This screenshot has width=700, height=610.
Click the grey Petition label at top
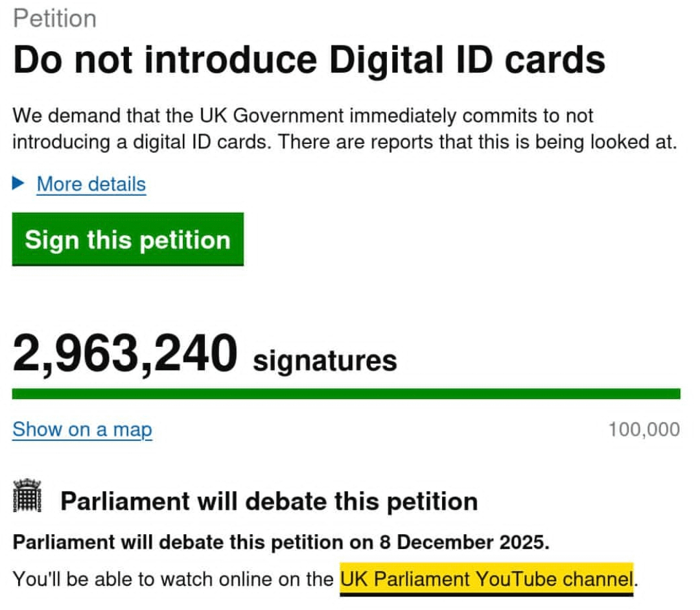(54, 18)
